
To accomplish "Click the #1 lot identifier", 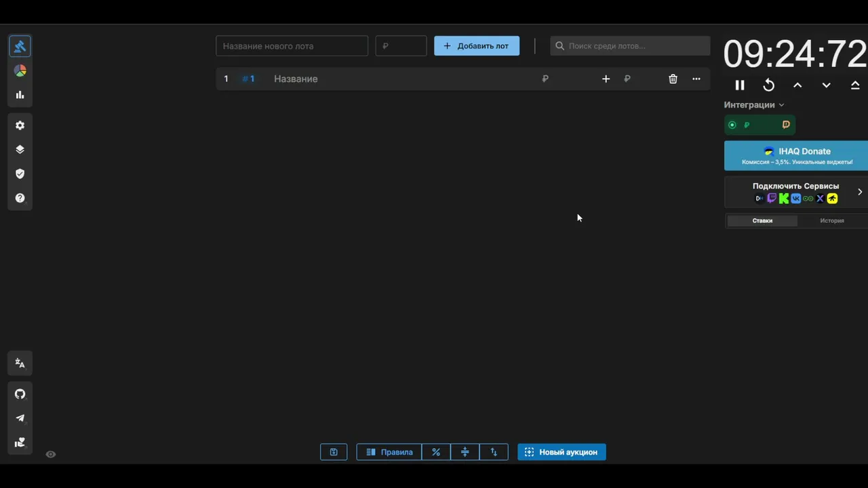I will (248, 79).
